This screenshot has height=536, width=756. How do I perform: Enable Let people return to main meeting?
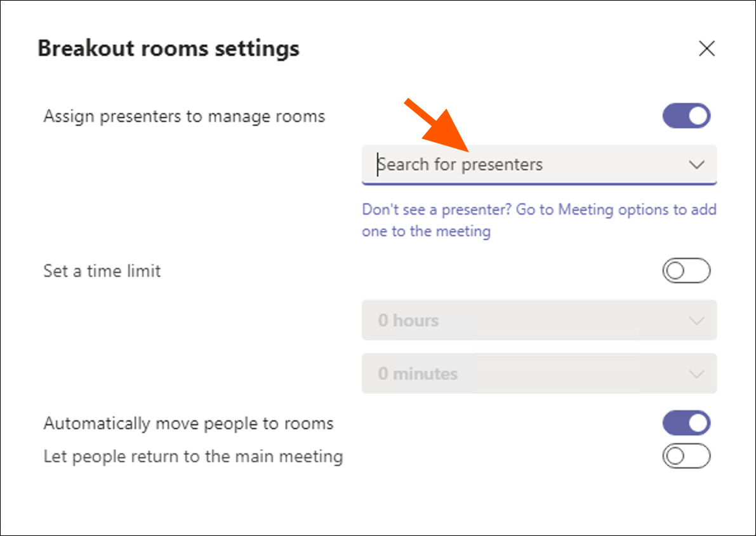(686, 456)
